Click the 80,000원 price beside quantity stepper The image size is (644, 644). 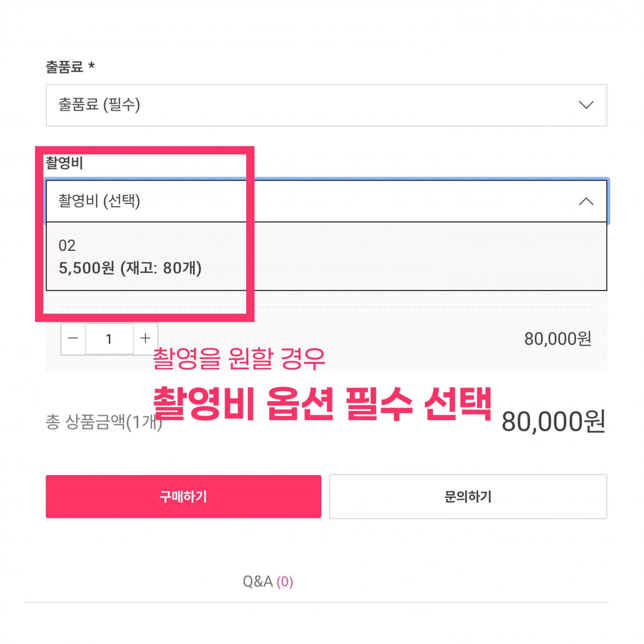pyautogui.click(x=557, y=339)
